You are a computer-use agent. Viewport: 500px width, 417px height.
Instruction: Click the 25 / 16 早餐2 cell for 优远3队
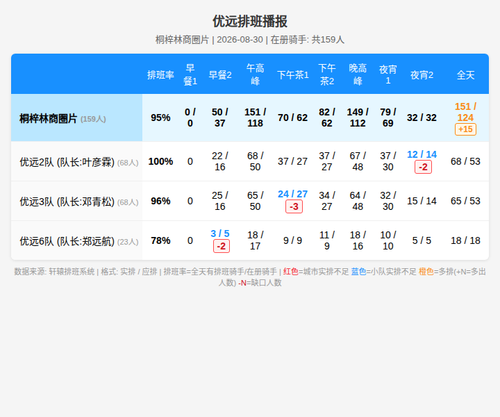pyautogui.click(x=220, y=201)
